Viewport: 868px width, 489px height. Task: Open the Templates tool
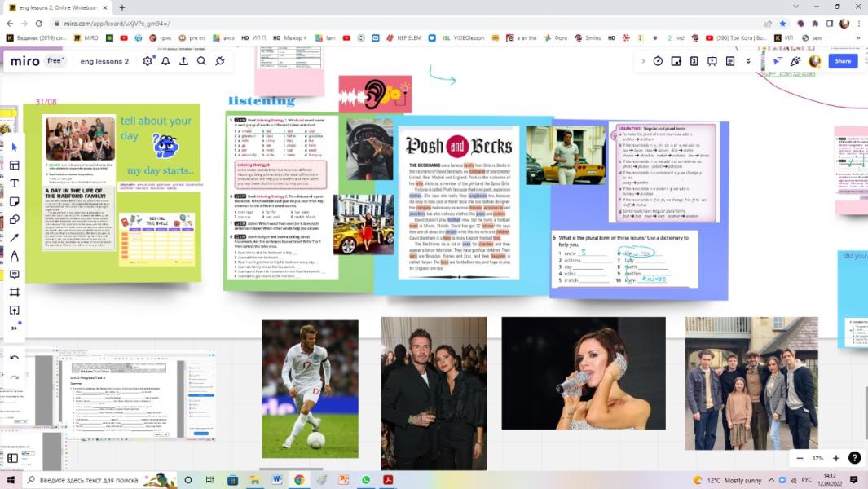click(x=15, y=165)
